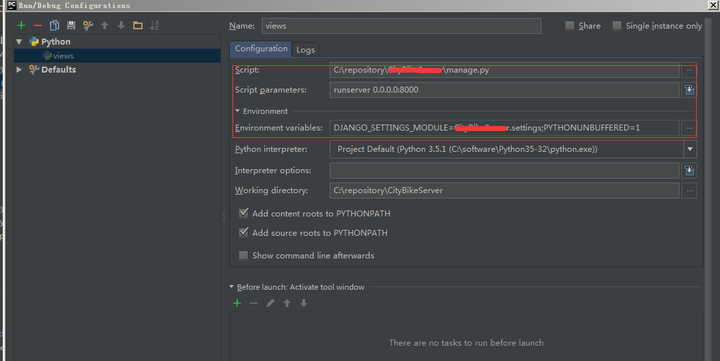
Task: Move the Before launch task up
Action: [x=287, y=303]
